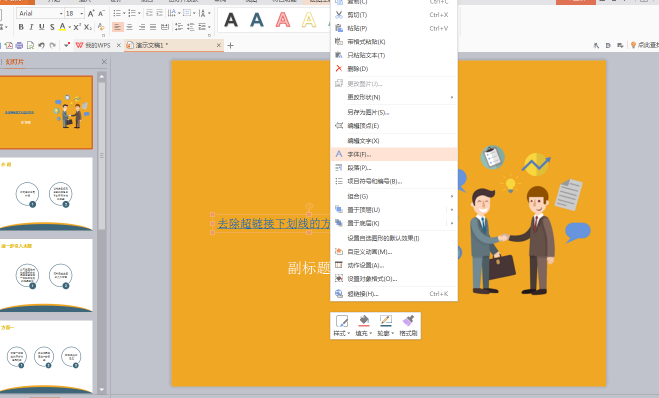Image resolution: width=659 pixels, height=398 pixels.
Task: Open bullet list dropdown arrow
Action: coord(125,13)
